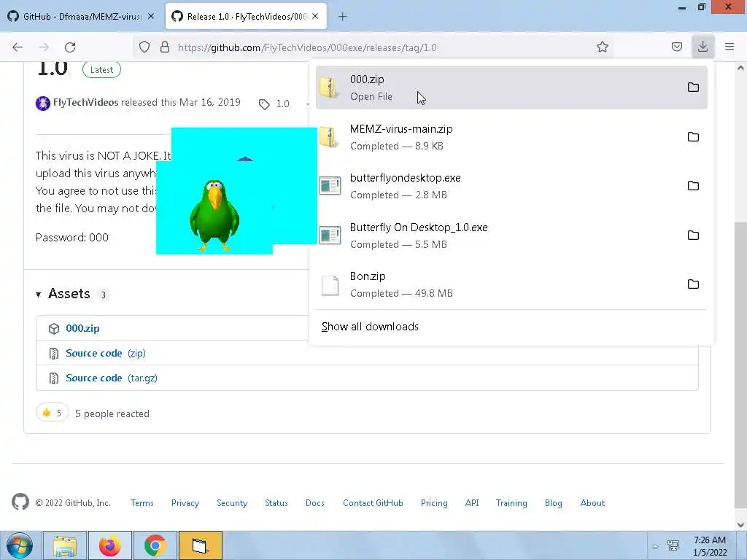The image size is (747, 560).
Task: Click the 1.0 tag label
Action: [282, 104]
